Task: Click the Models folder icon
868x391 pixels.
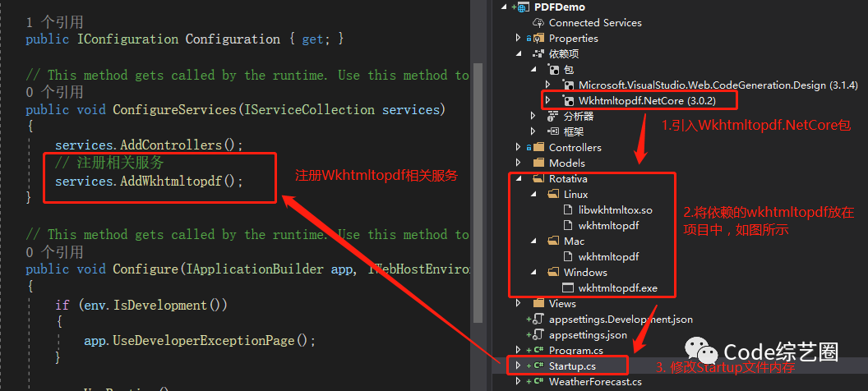Action: pyautogui.click(x=538, y=163)
